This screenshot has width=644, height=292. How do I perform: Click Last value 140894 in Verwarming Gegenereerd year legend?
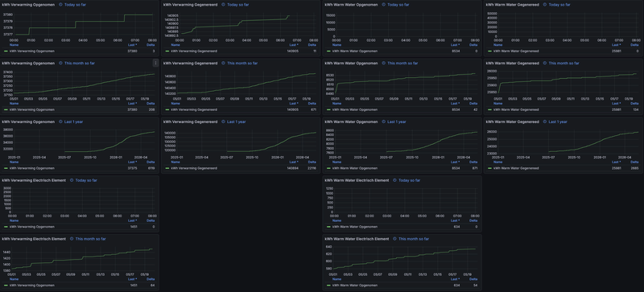coord(293,168)
